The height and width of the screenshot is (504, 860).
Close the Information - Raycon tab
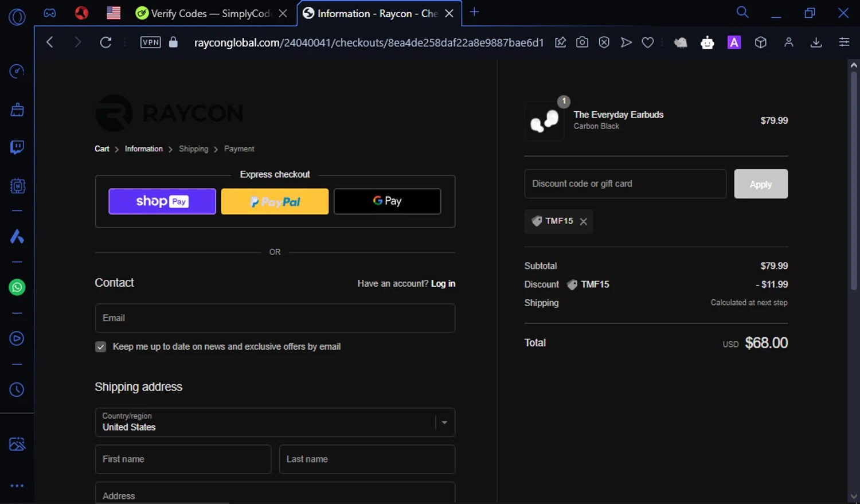449,13
